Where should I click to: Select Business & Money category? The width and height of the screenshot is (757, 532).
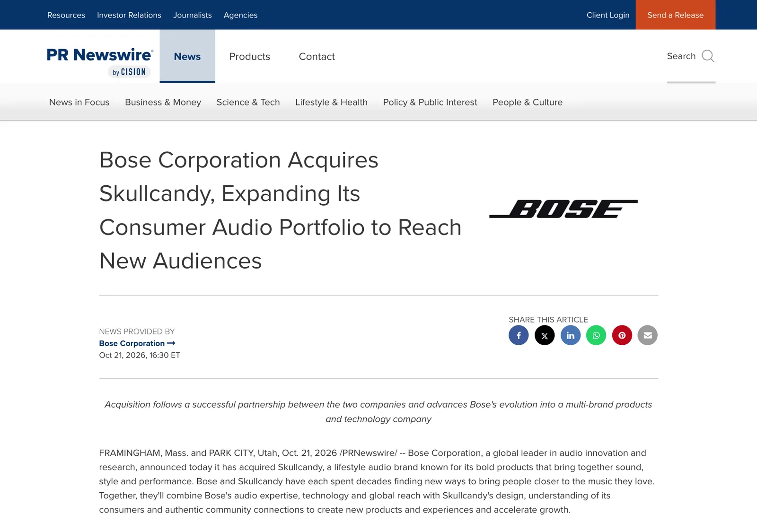tap(163, 102)
